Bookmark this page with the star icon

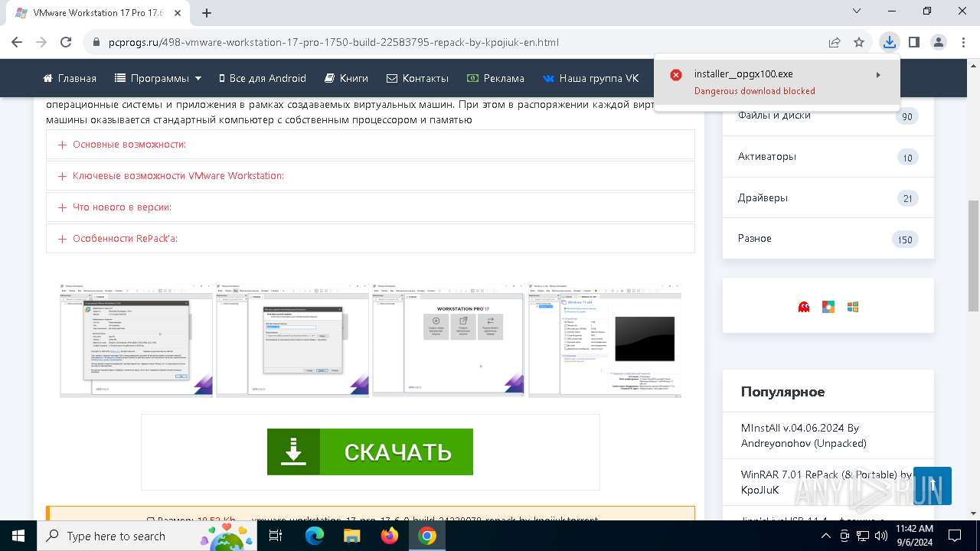click(x=859, y=42)
